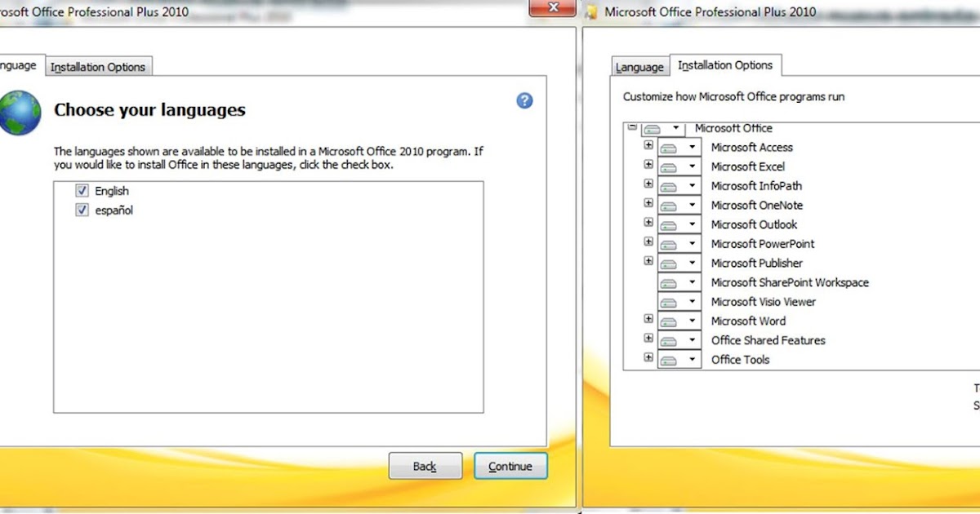
Task: Select Microsoft Excel label in tree
Action: 747,166
